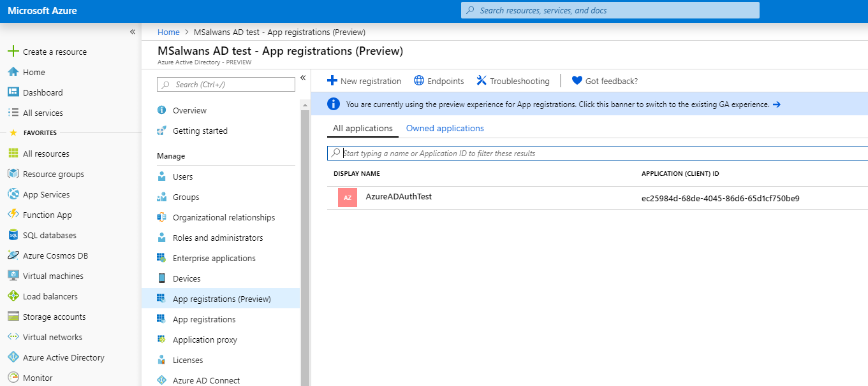Viewport: 868px width, 386px height.
Task: Click the Microsoft Azure logo text
Action: [42, 11]
